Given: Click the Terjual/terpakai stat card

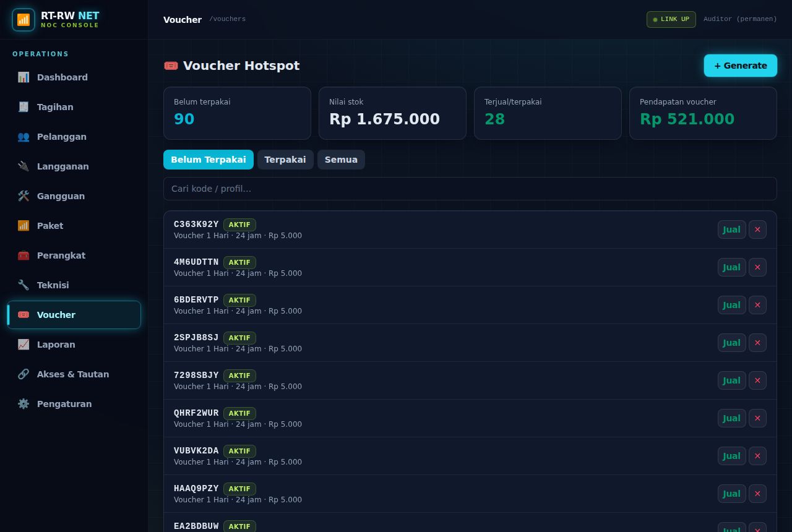Looking at the screenshot, I should click(x=548, y=113).
